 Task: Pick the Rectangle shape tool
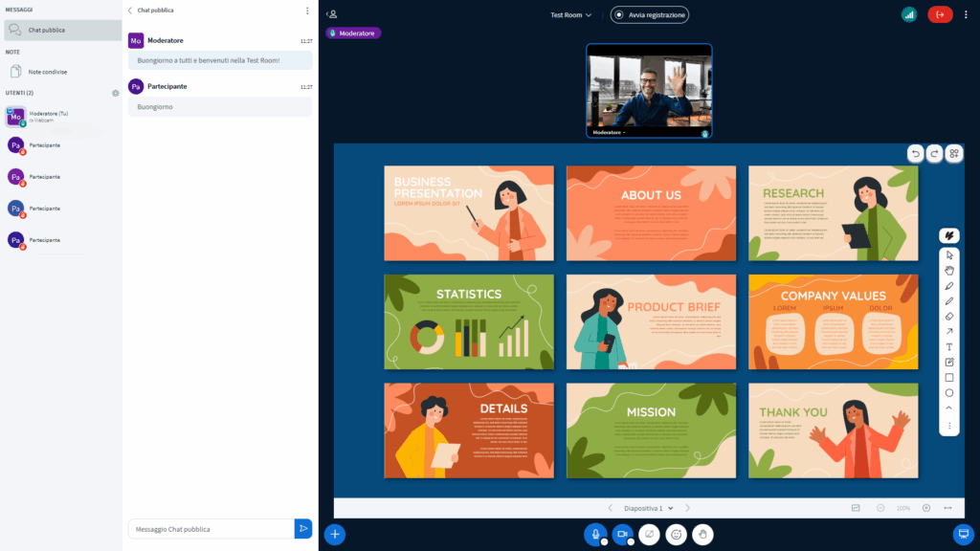(949, 377)
